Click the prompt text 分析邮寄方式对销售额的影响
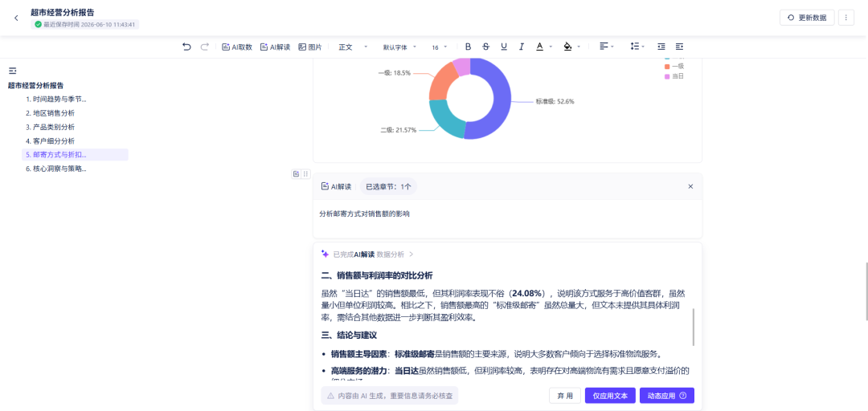The image size is (868, 411). (x=364, y=214)
